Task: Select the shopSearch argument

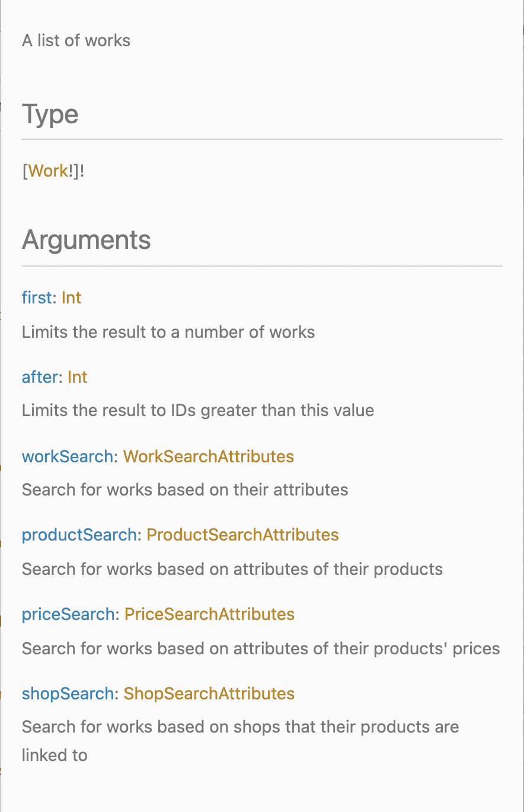Action: click(x=68, y=693)
